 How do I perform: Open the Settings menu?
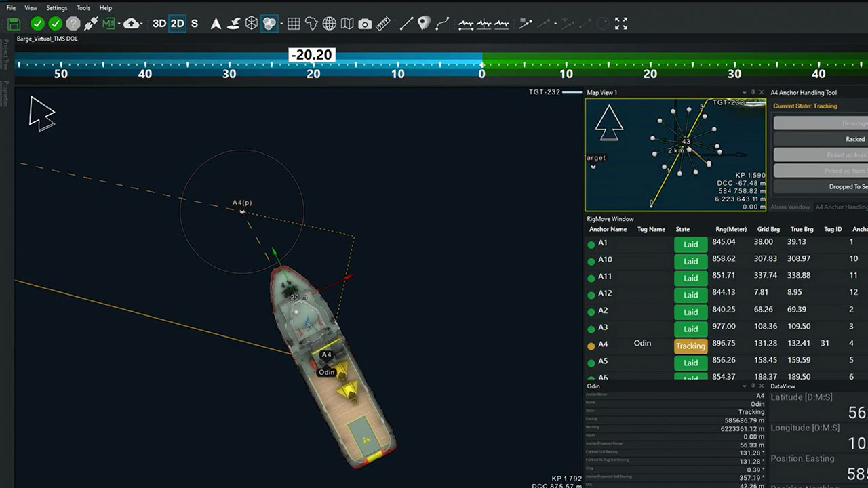(x=57, y=8)
